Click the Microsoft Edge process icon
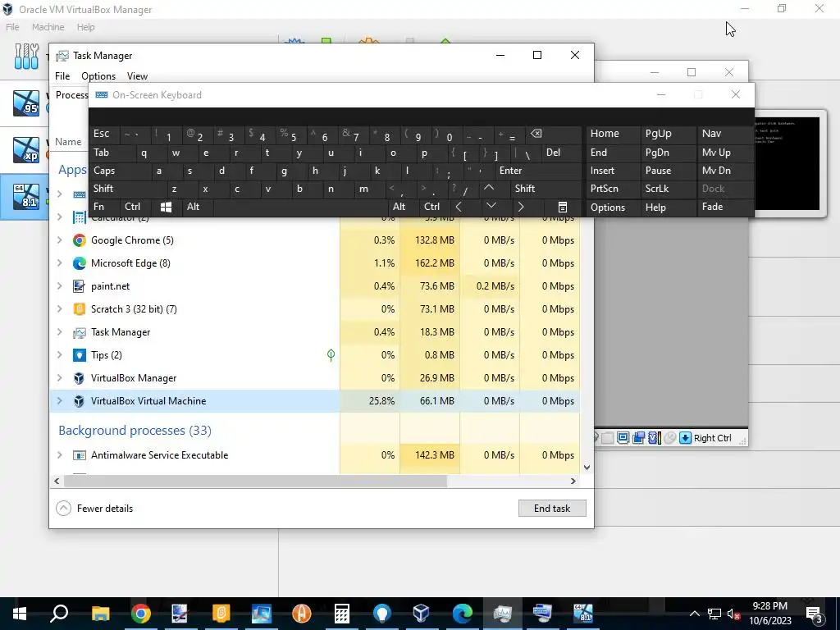Screen dimensions: 840x630 click(x=80, y=263)
